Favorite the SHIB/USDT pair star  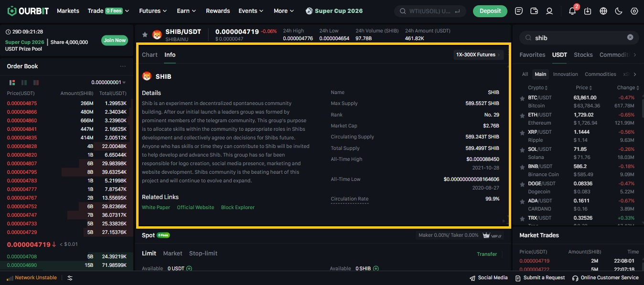point(145,34)
